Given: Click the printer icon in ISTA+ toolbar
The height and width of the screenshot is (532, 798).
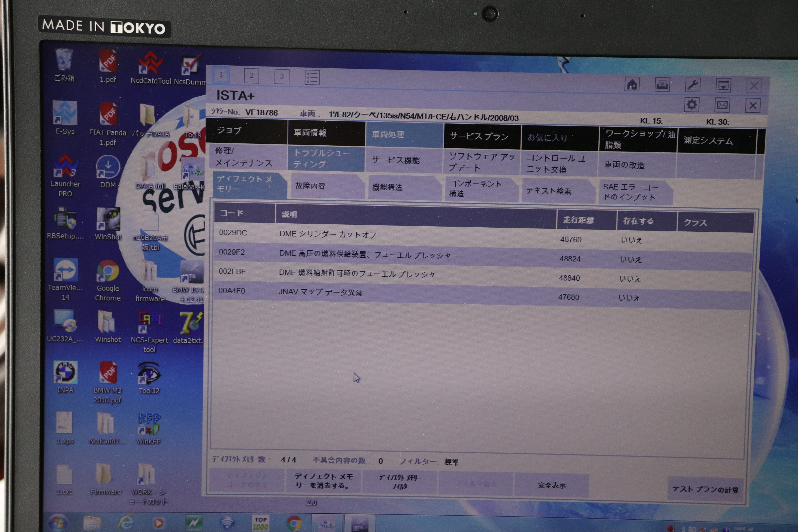Looking at the screenshot, I should [x=662, y=84].
